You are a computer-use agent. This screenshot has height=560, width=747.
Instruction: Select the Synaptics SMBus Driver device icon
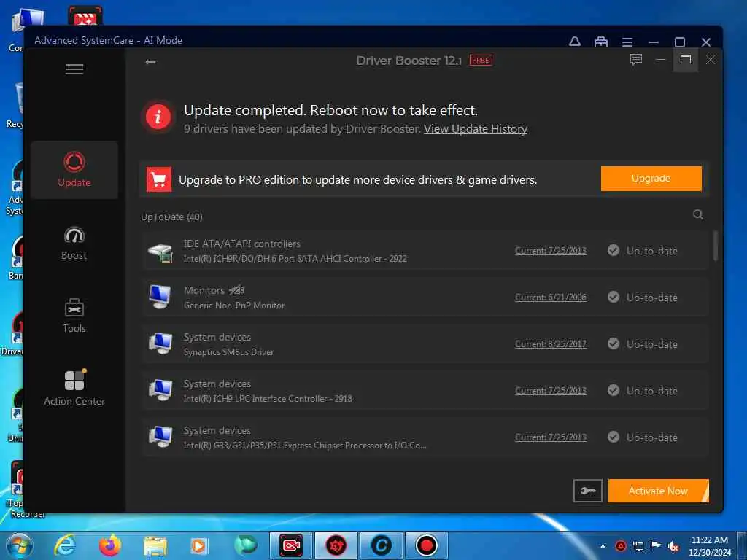160,343
